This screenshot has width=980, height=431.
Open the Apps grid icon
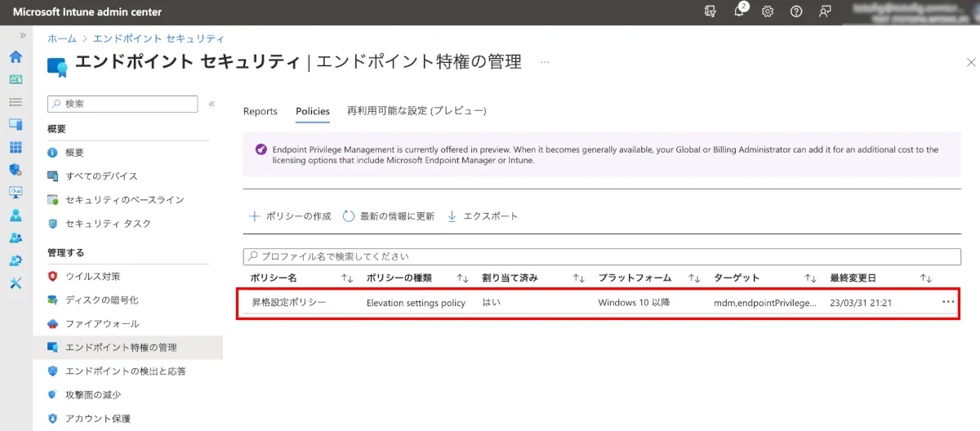click(x=16, y=147)
